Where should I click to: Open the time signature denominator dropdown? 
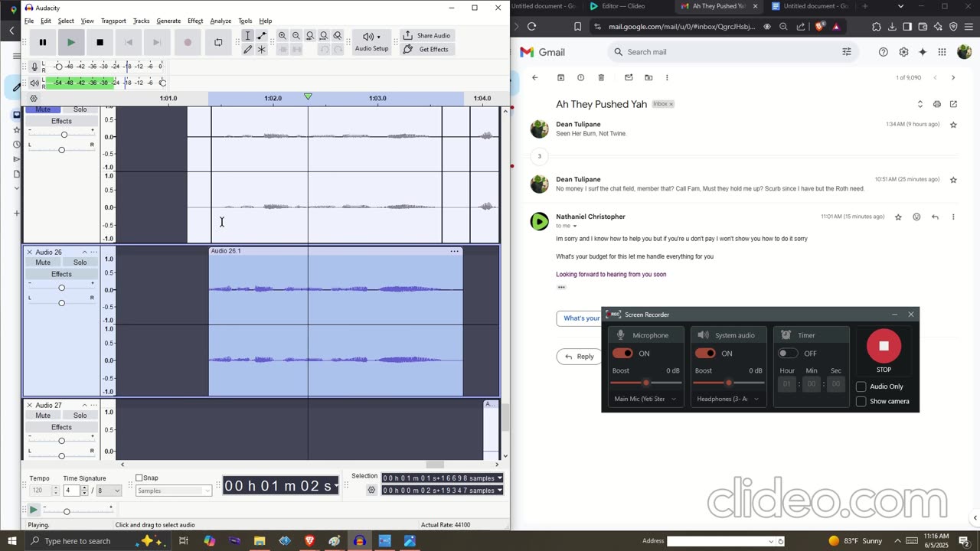coord(109,491)
